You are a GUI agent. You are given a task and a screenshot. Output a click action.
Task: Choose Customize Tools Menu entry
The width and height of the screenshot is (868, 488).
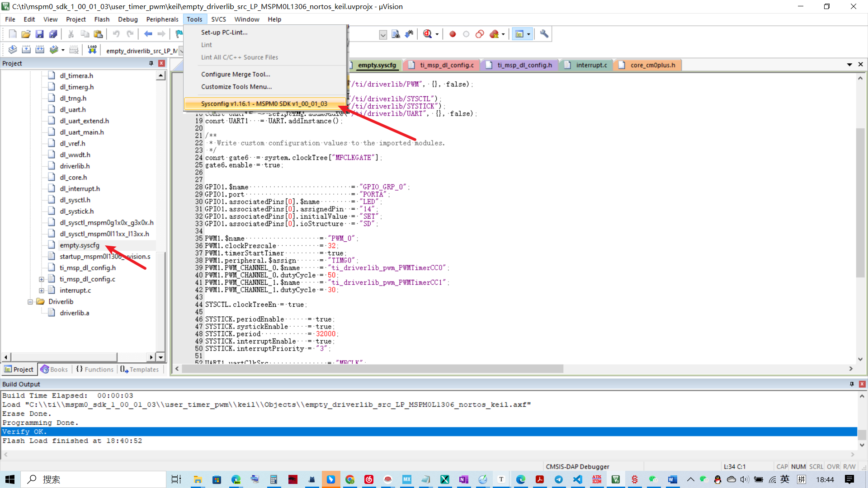coord(236,87)
